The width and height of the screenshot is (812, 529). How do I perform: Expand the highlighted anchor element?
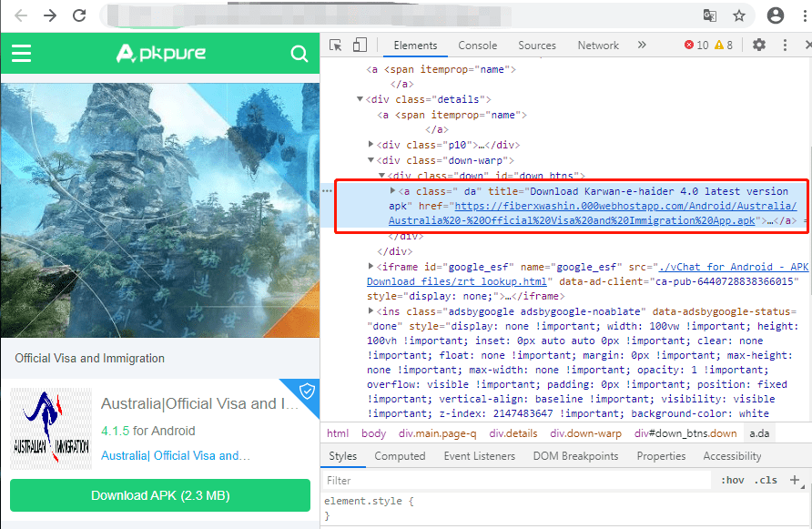click(392, 190)
